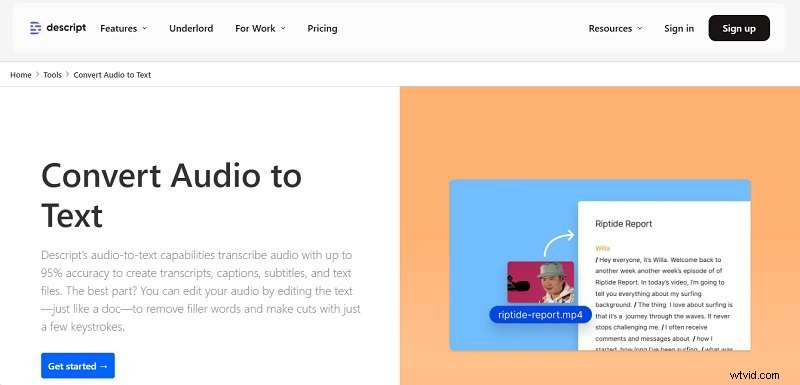
Task: Select the video thumbnail of man in hat
Action: coord(540,282)
